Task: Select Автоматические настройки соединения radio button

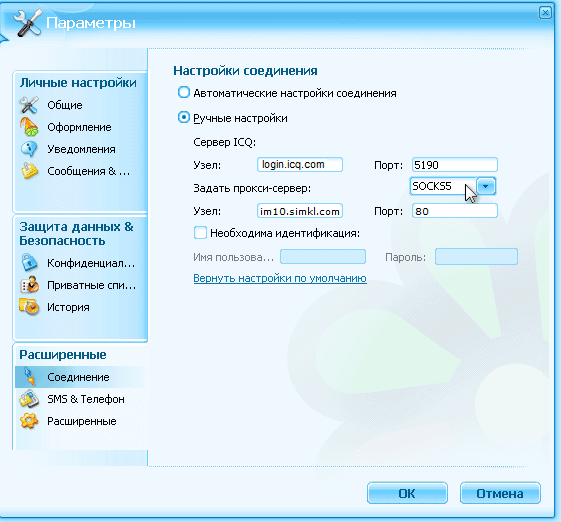Action: [x=184, y=93]
